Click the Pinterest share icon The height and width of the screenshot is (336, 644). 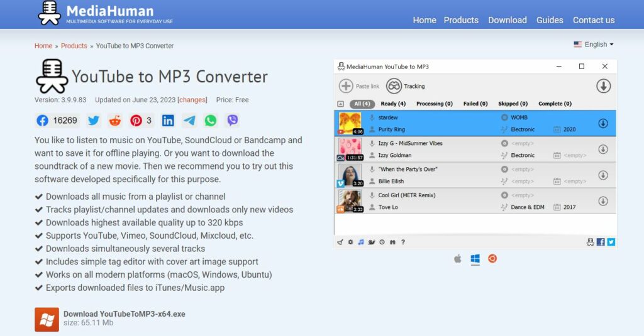coord(136,120)
